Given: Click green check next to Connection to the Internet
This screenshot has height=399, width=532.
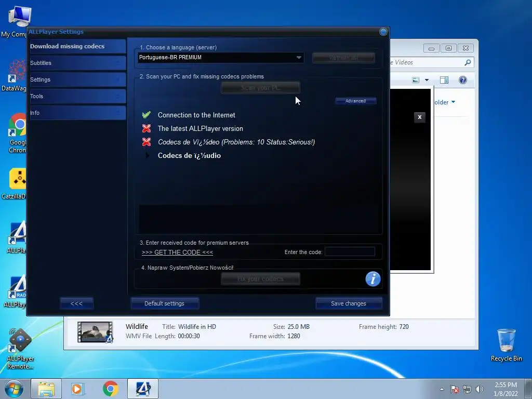Looking at the screenshot, I should tap(146, 115).
